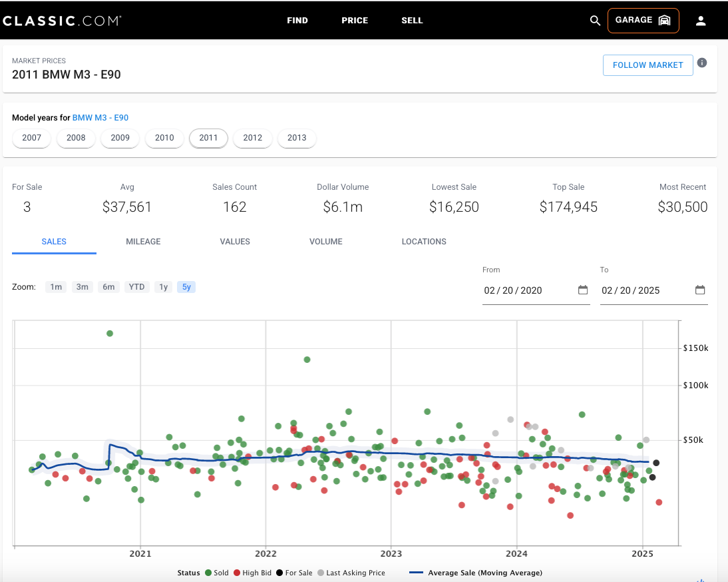Image resolution: width=728 pixels, height=582 pixels.
Task: Click the Follow Market button
Action: 647,65
